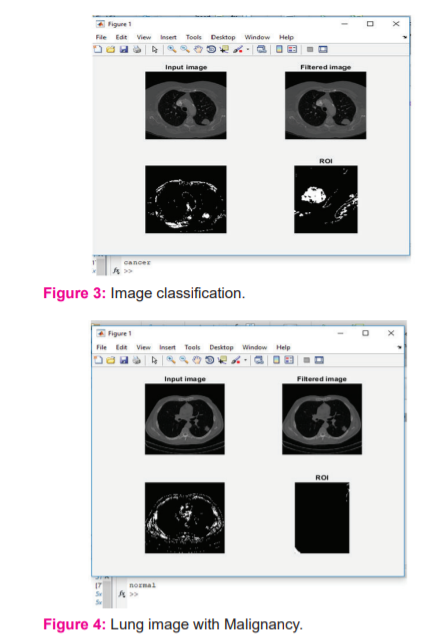Screen dimensions: 433x642
Task: Click the Filtered image in the normal result figure
Action: pos(322,419)
